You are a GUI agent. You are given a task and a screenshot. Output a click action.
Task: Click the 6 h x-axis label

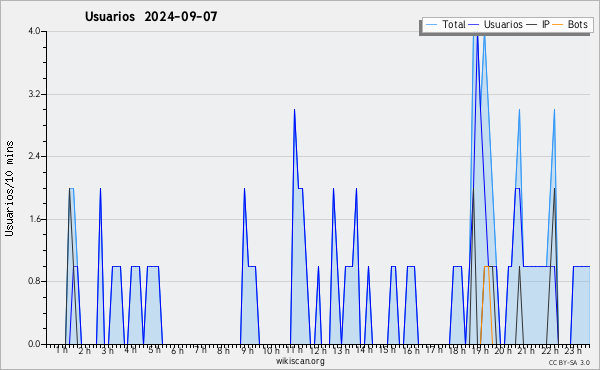pyautogui.click(x=177, y=350)
